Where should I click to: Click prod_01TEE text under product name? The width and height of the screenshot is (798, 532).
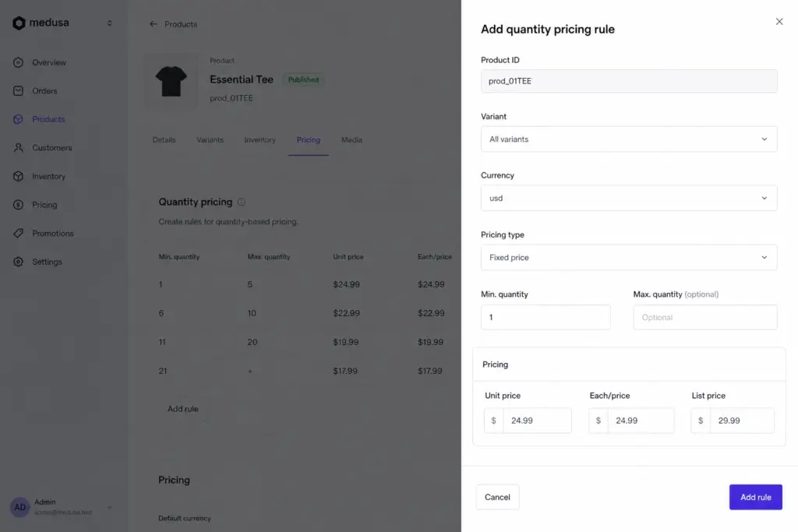(231, 98)
